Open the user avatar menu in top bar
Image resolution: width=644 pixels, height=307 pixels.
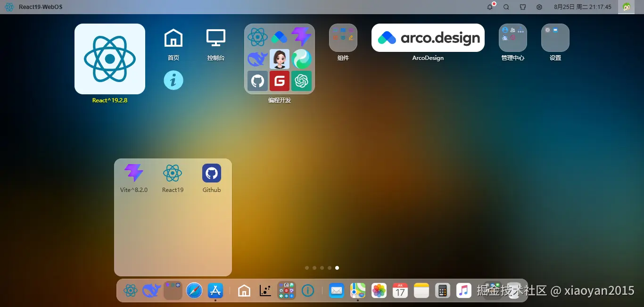point(627,7)
